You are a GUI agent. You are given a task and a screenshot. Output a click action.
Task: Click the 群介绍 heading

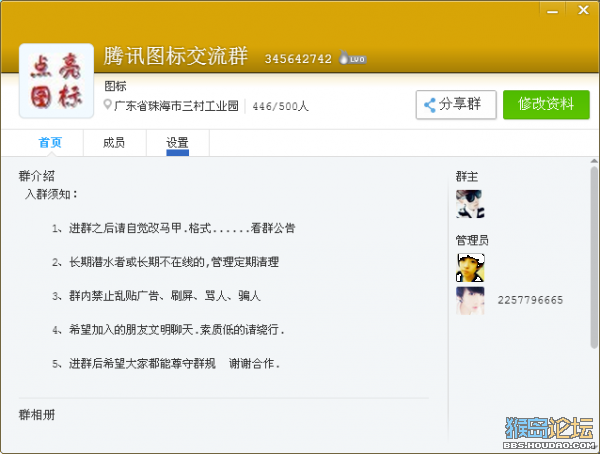(37, 176)
